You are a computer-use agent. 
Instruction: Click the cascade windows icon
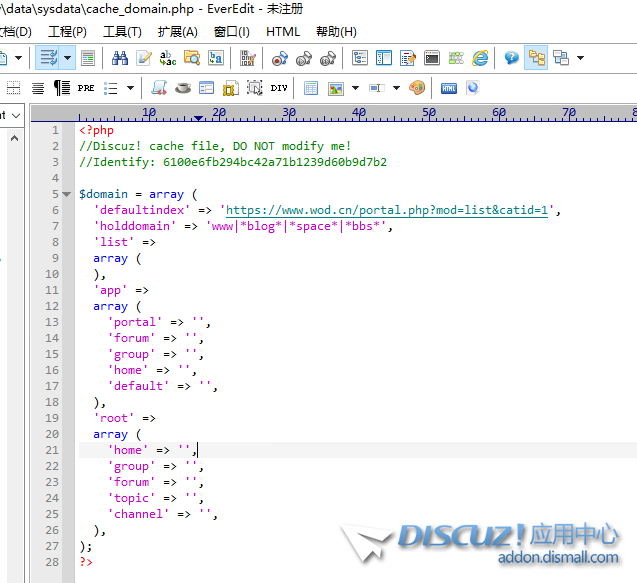[561, 58]
